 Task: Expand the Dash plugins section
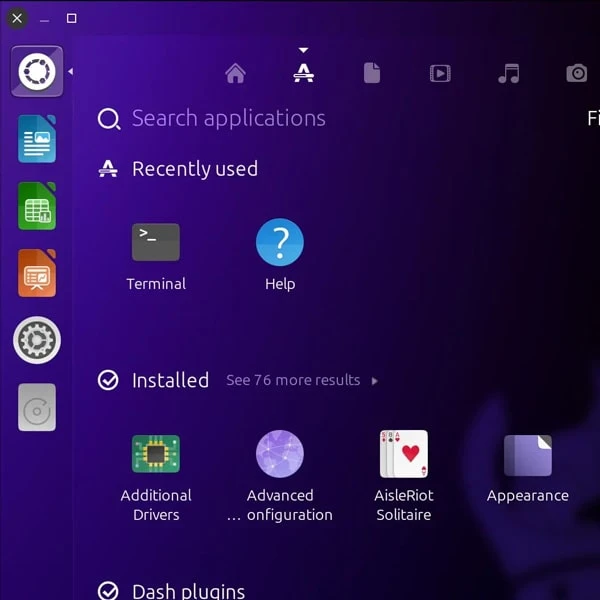point(188,591)
